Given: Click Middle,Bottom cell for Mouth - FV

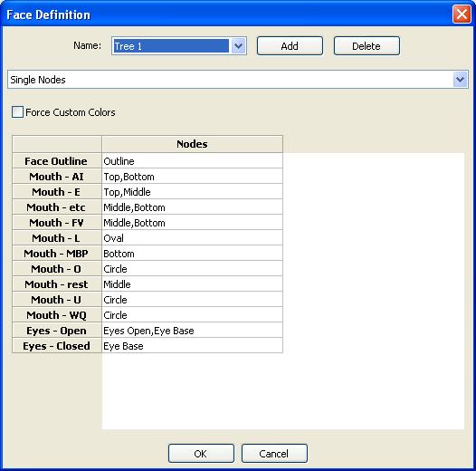Looking at the screenshot, I should pos(192,223).
